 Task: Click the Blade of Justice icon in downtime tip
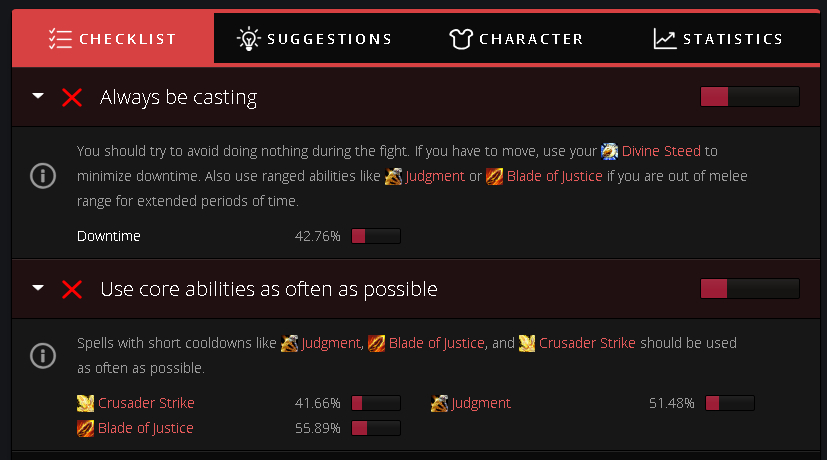494,177
